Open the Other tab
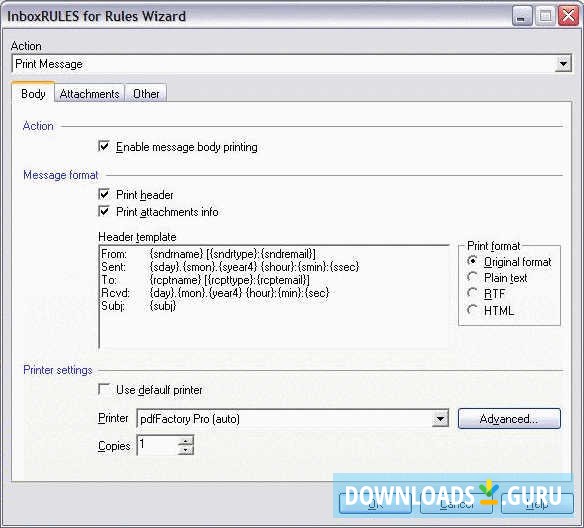This screenshot has height=528, width=584. click(146, 94)
